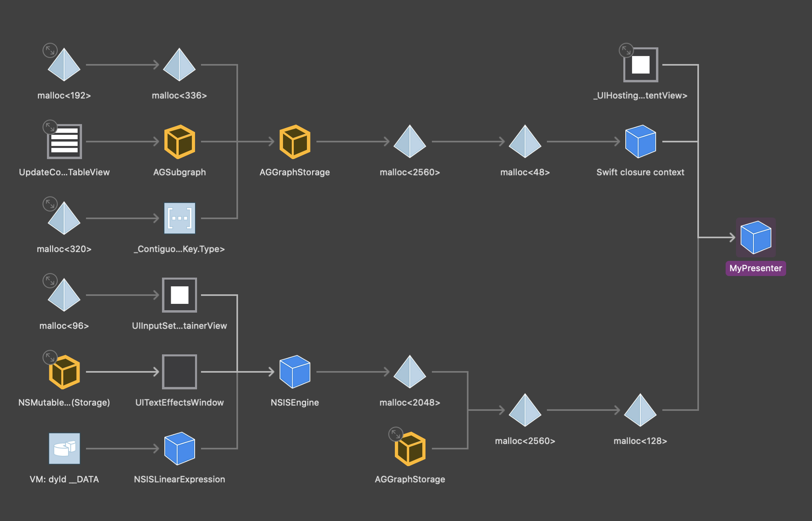Click the UIInputSet...tainerView view node

[x=180, y=295]
